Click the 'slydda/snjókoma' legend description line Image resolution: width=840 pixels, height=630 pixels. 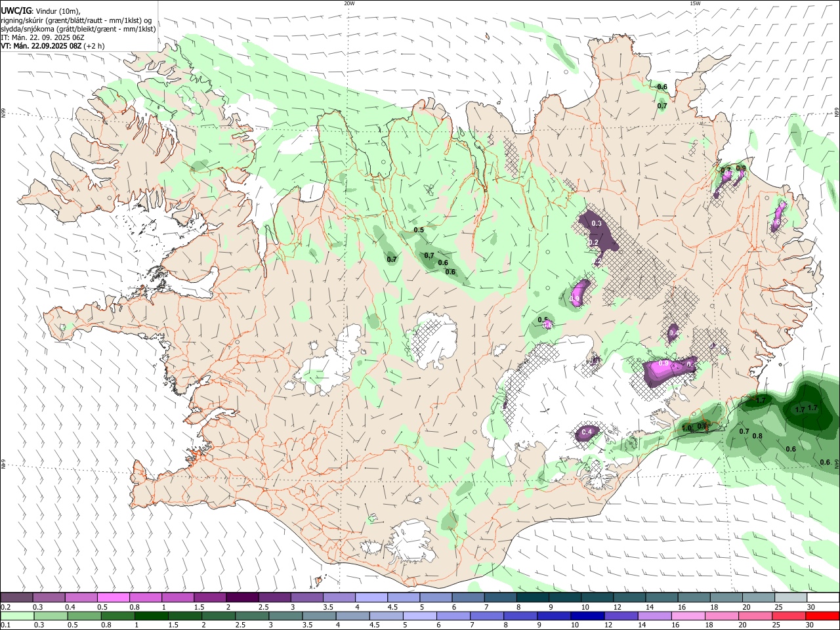[x=78, y=29]
